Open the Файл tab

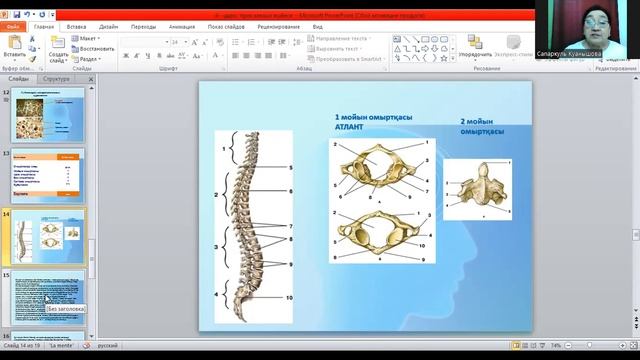[x=13, y=27]
